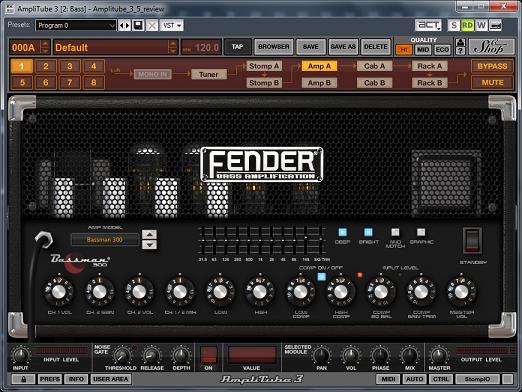
Task: Click the BROWSER button
Action: [x=274, y=47]
